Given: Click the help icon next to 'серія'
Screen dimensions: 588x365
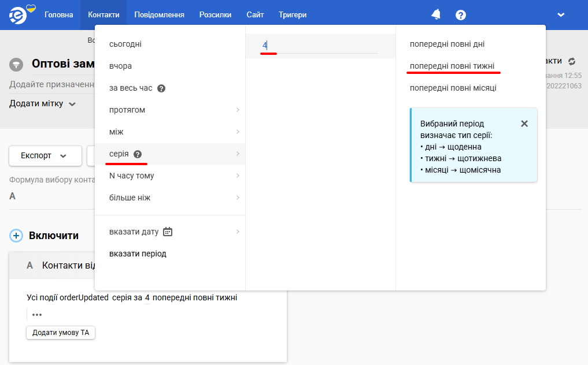Looking at the screenshot, I should [138, 154].
